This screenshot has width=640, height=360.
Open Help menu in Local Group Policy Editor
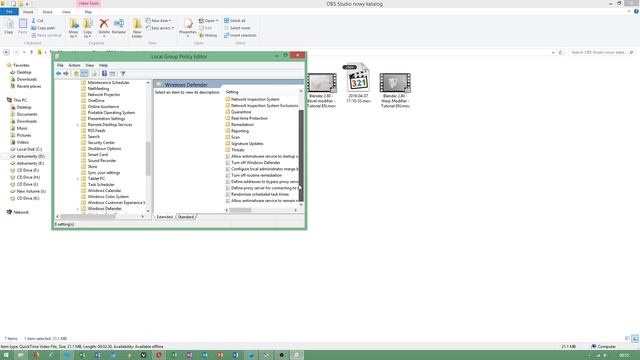click(x=103, y=65)
